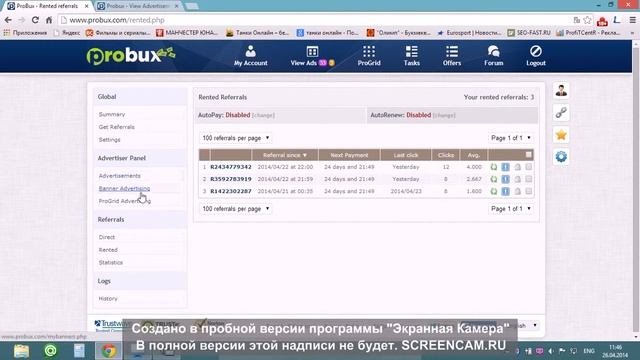Open the SEO-FAST.RU bookmark
This screenshot has width=640, height=360.
coord(529,33)
